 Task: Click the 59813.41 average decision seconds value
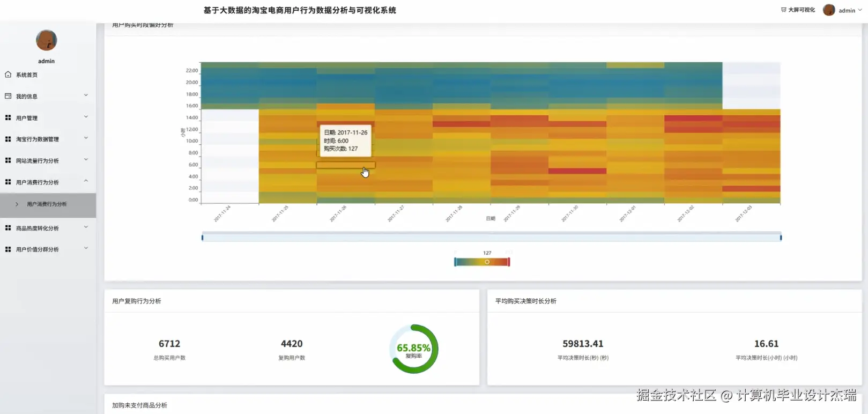(x=583, y=344)
